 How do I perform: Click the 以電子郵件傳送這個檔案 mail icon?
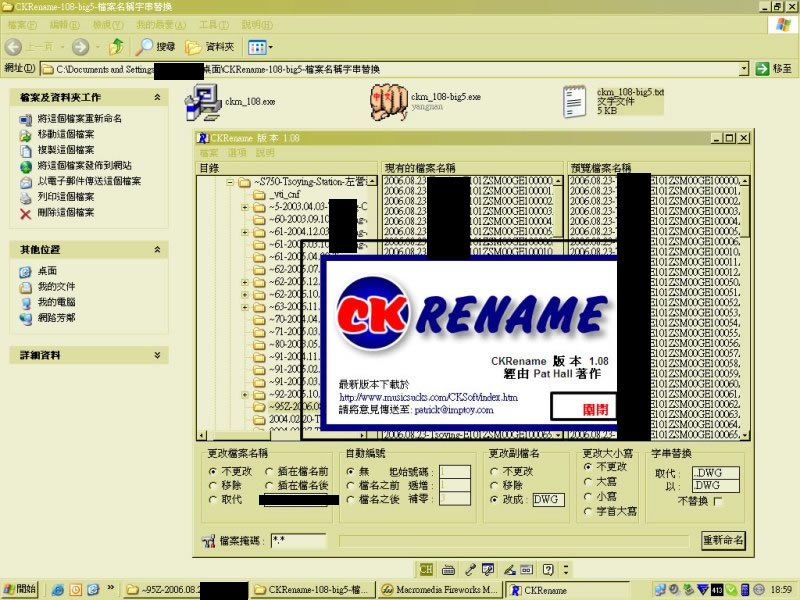(26, 182)
